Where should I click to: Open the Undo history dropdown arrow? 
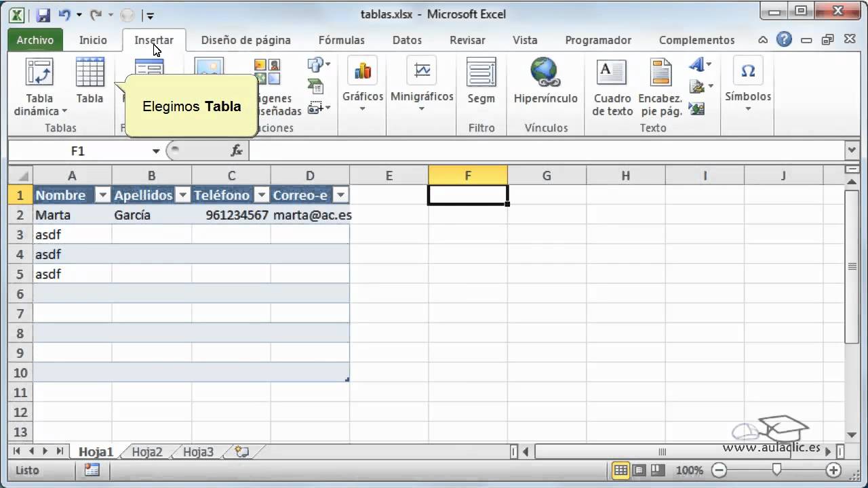click(x=79, y=15)
